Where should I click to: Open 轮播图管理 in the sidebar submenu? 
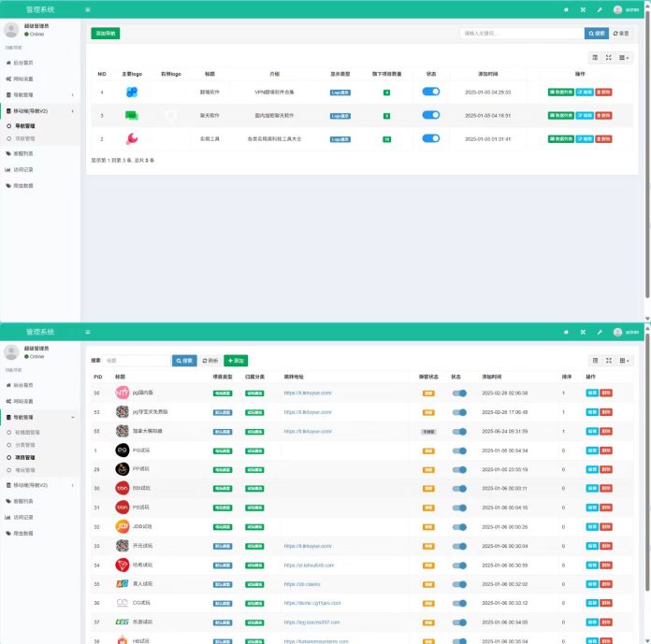tap(26, 433)
